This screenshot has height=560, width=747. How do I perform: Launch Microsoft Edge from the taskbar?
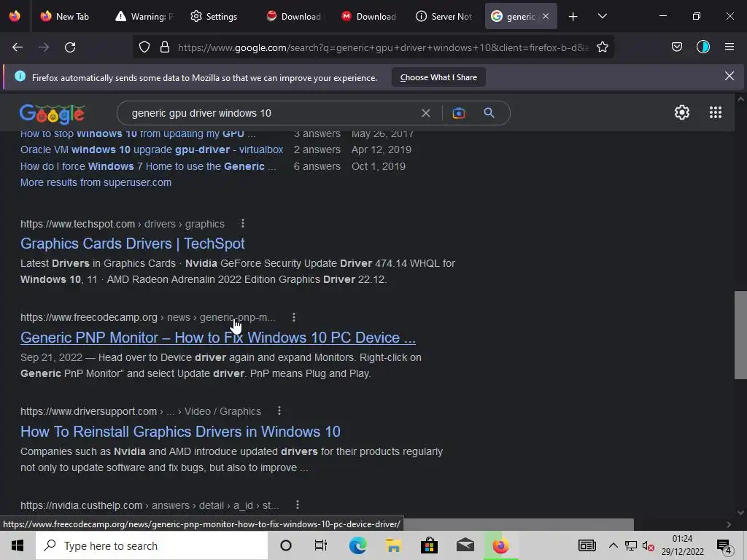point(357,545)
